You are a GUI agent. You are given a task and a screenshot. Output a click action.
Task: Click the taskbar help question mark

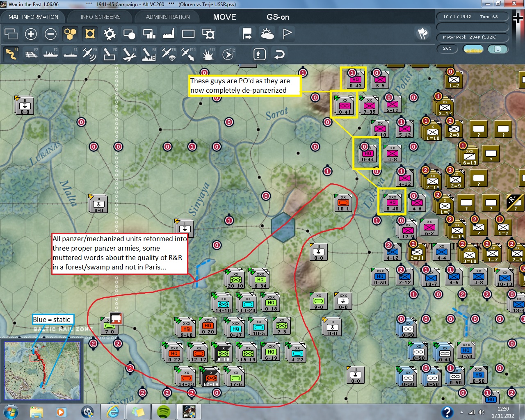point(447,412)
